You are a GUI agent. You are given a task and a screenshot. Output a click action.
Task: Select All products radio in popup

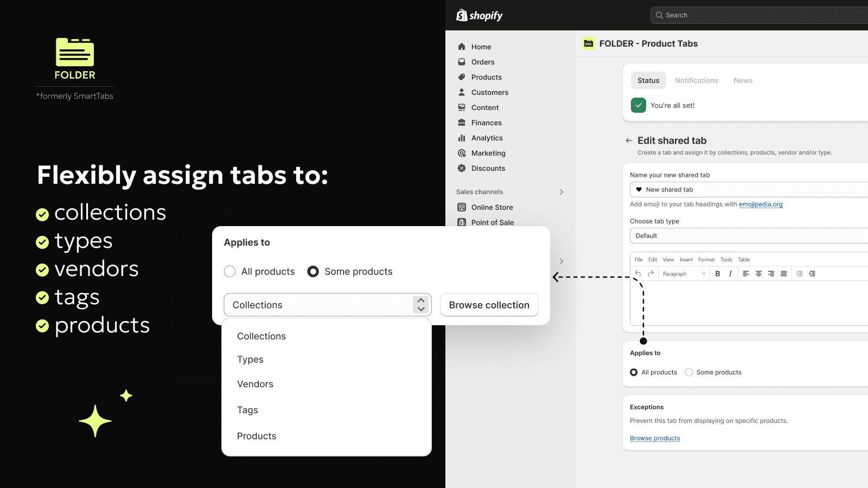pos(229,272)
